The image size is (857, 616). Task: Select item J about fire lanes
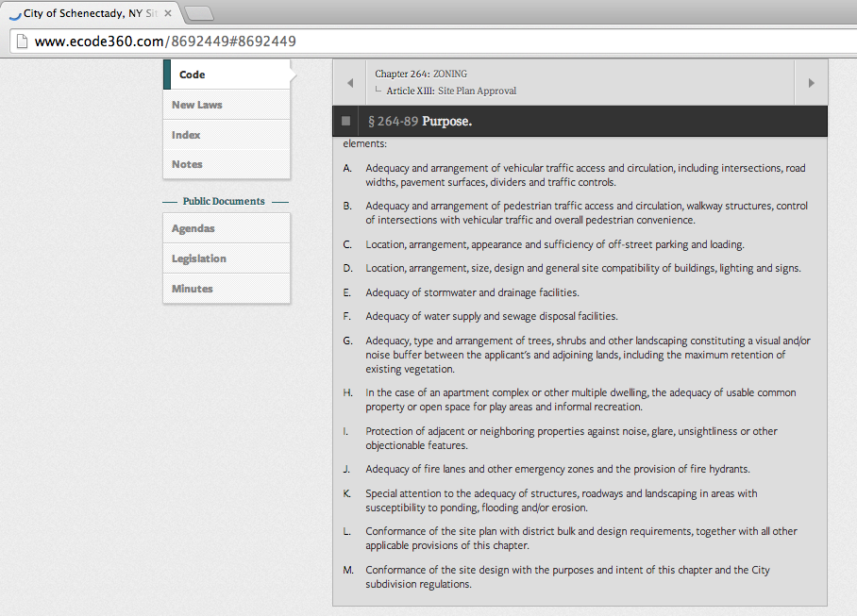click(558, 469)
